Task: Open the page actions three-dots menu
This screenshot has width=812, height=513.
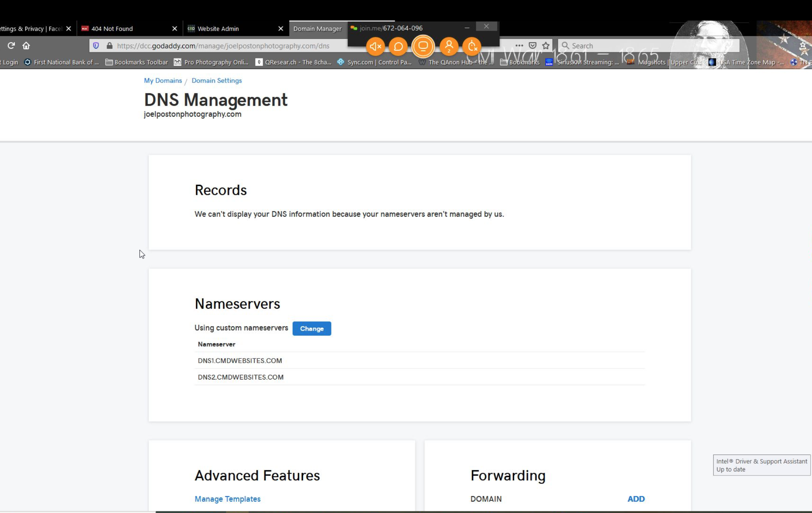Action: point(519,46)
